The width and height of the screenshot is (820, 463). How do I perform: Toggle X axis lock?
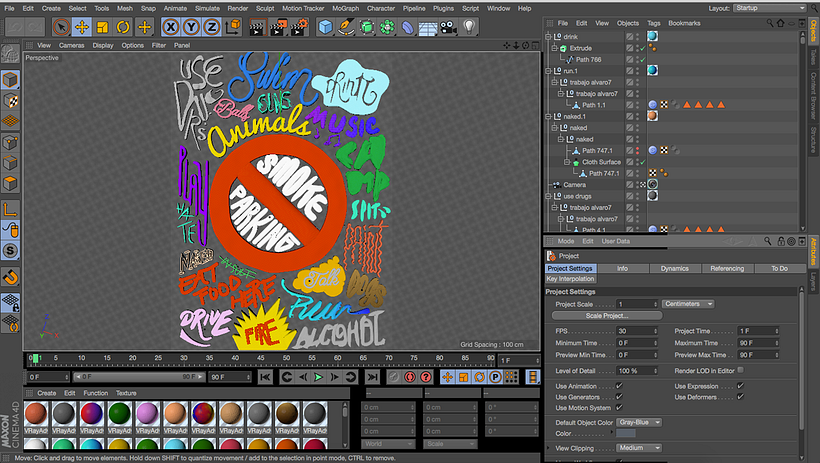(170, 27)
